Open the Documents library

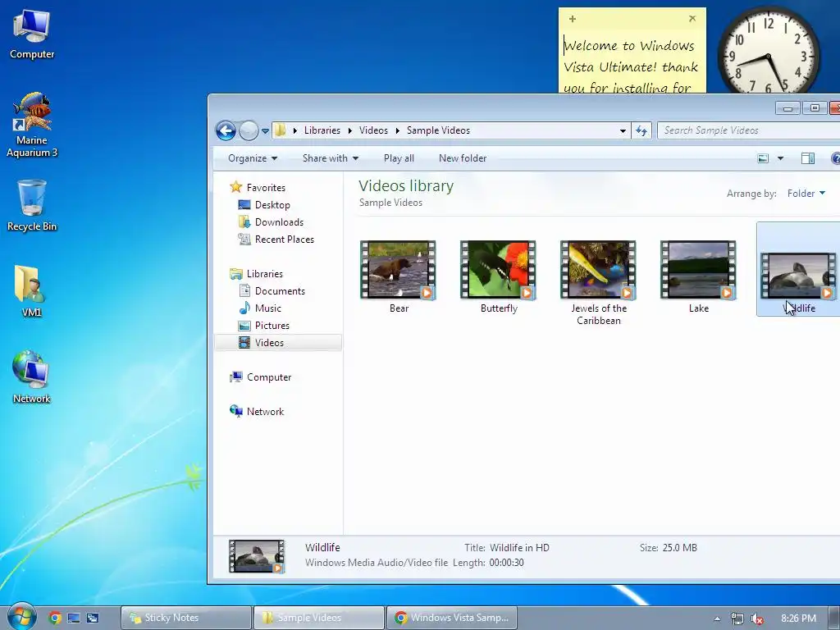click(x=280, y=291)
